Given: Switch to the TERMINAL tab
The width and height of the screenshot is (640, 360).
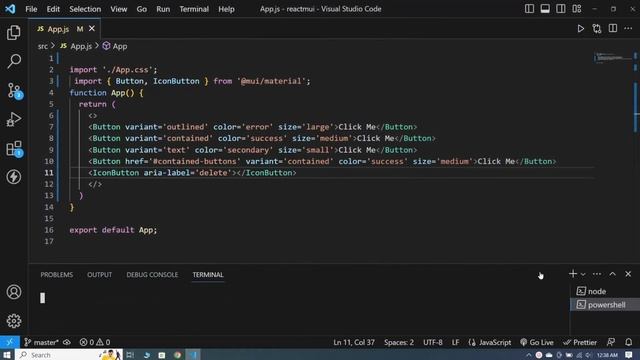Looking at the screenshot, I should (x=208, y=275).
